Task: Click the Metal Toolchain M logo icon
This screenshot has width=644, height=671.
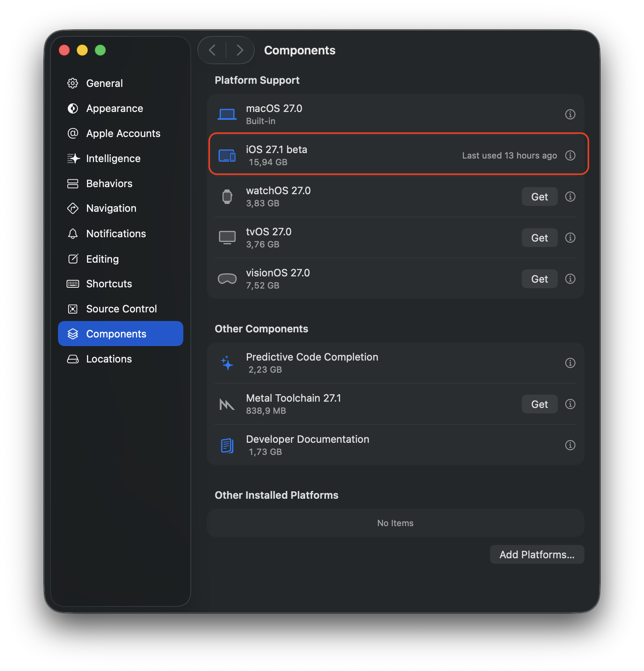Action: 227,404
